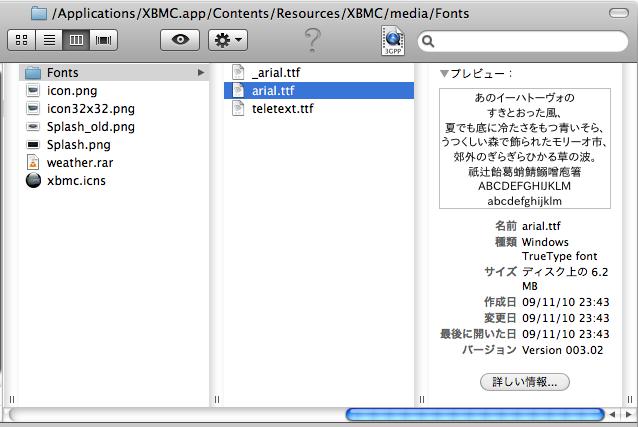This screenshot has width=638, height=427.
Task: Click the Quick Look eye button
Action: (179, 41)
